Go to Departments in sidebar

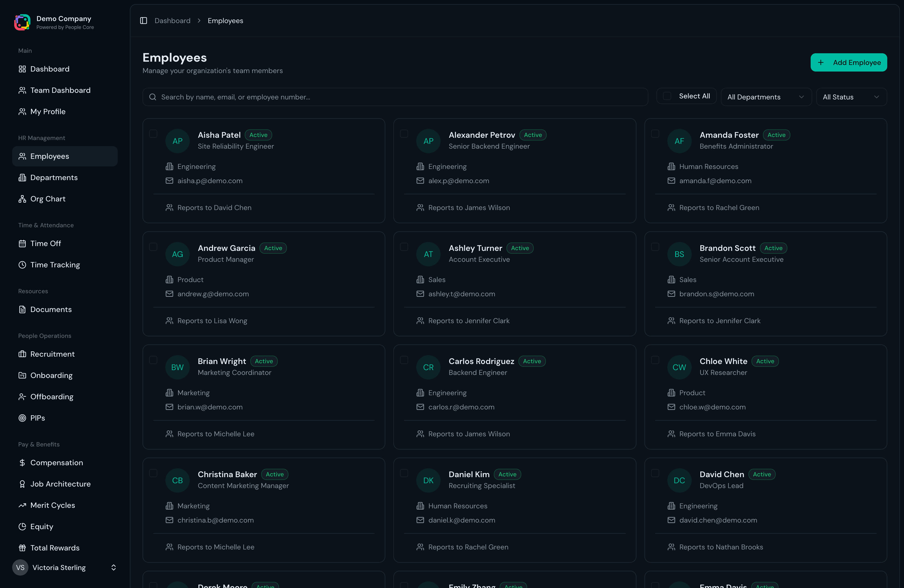point(54,177)
